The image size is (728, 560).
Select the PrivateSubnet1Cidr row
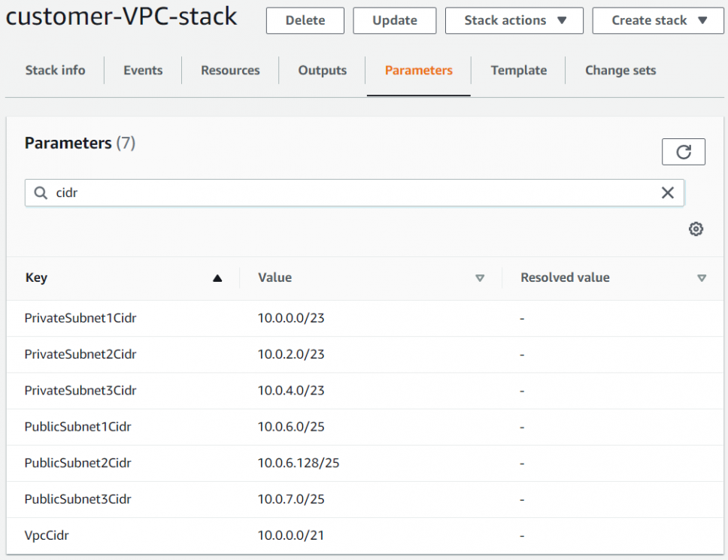tap(80, 318)
